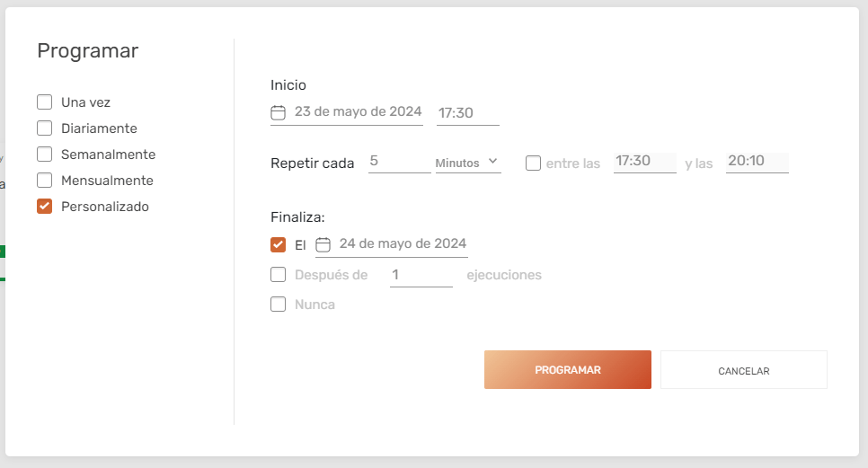Open the Inicio date field 23 de mayo
868x468 pixels.
click(347, 113)
